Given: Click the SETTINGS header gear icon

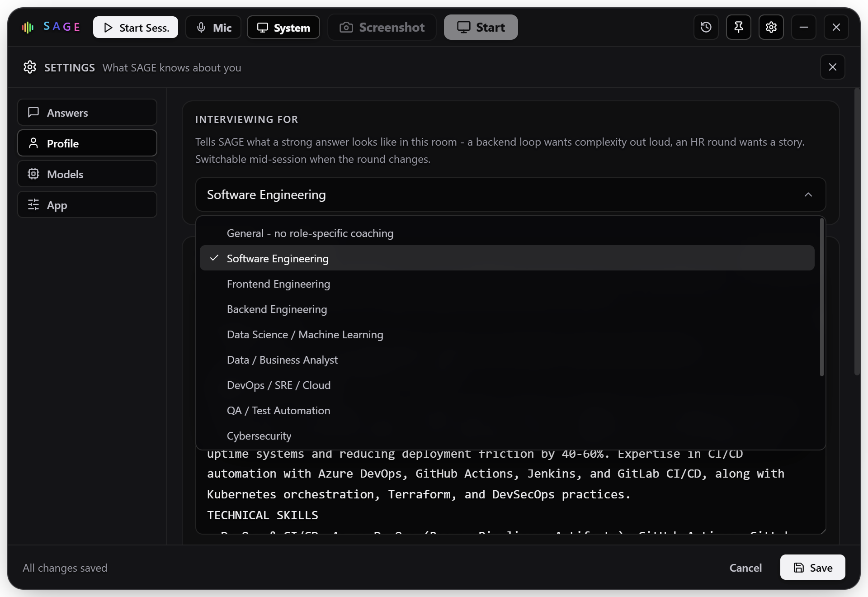Looking at the screenshot, I should click(30, 67).
